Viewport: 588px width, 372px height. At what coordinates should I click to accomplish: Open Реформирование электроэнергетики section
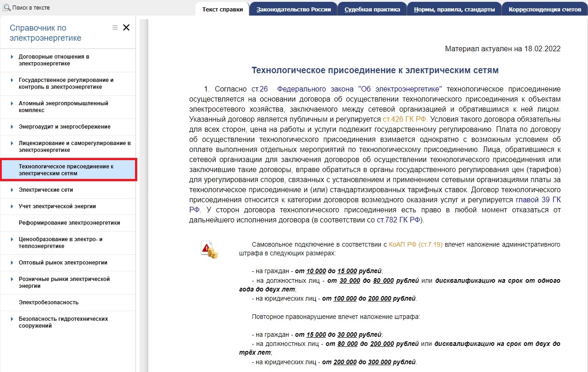tap(68, 223)
